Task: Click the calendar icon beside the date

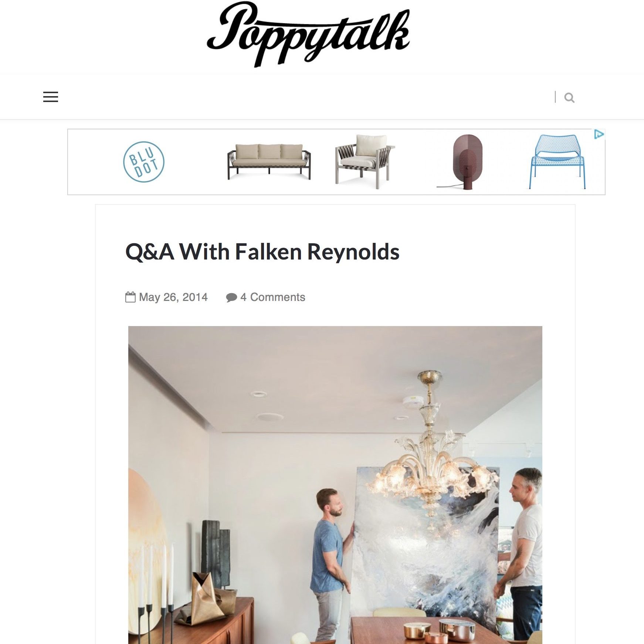Action: coord(131,297)
